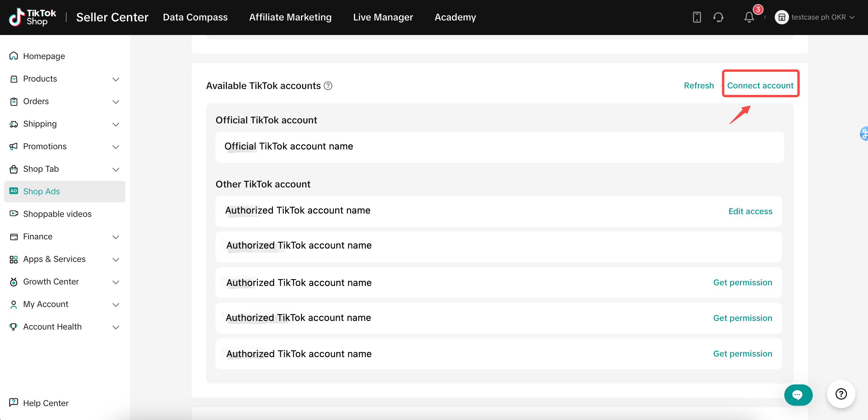This screenshot has height=420, width=868.
Task: Click the Connect account link
Action: click(x=760, y=85)
